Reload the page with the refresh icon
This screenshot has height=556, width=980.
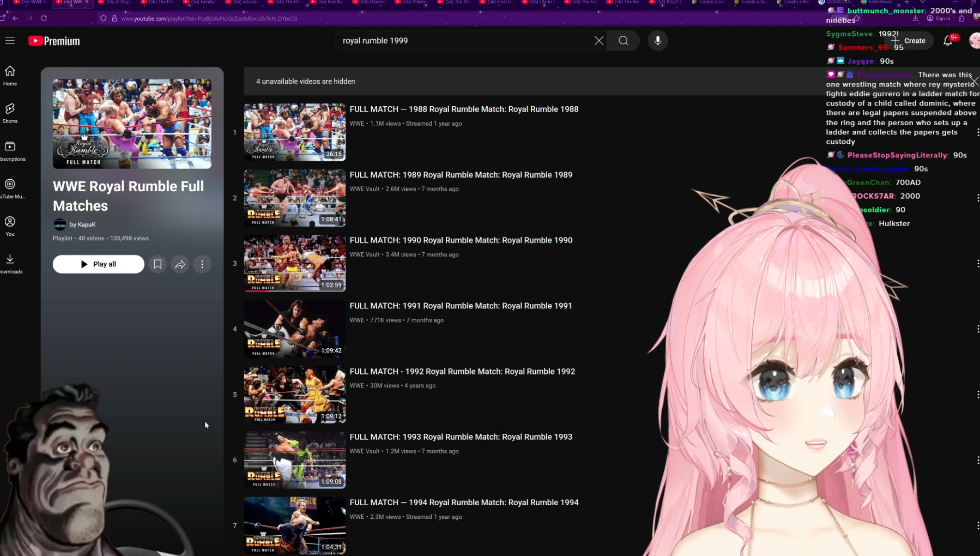pos(44,18)
